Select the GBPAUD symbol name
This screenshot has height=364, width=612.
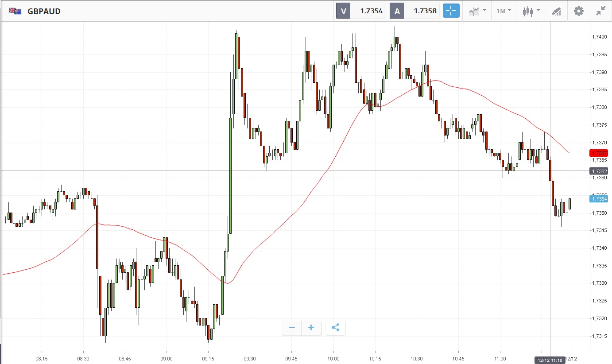click(x=44, y=11)
